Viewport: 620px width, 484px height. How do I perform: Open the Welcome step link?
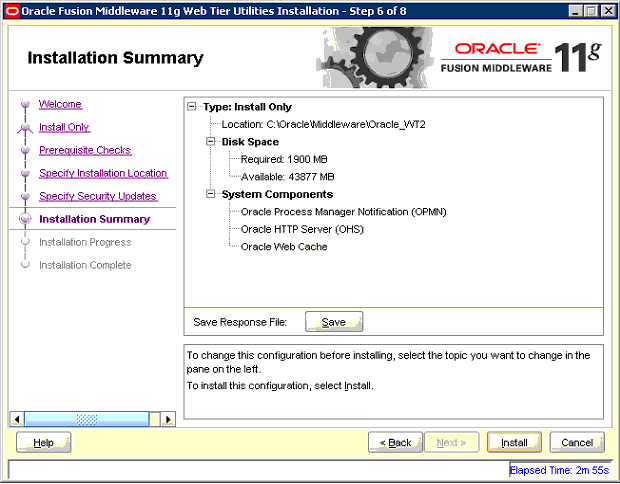tap(60, 104)
